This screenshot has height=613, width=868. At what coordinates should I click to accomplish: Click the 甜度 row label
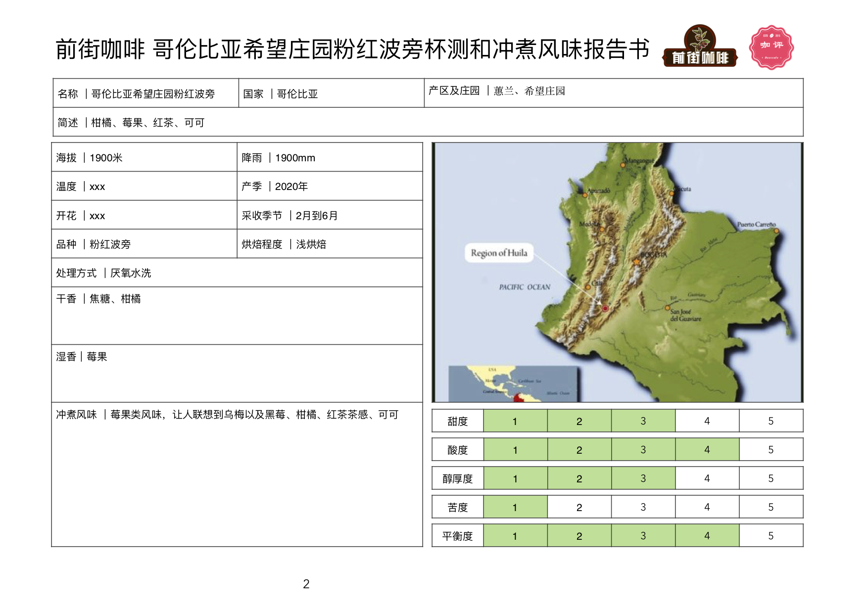[458, 421]
